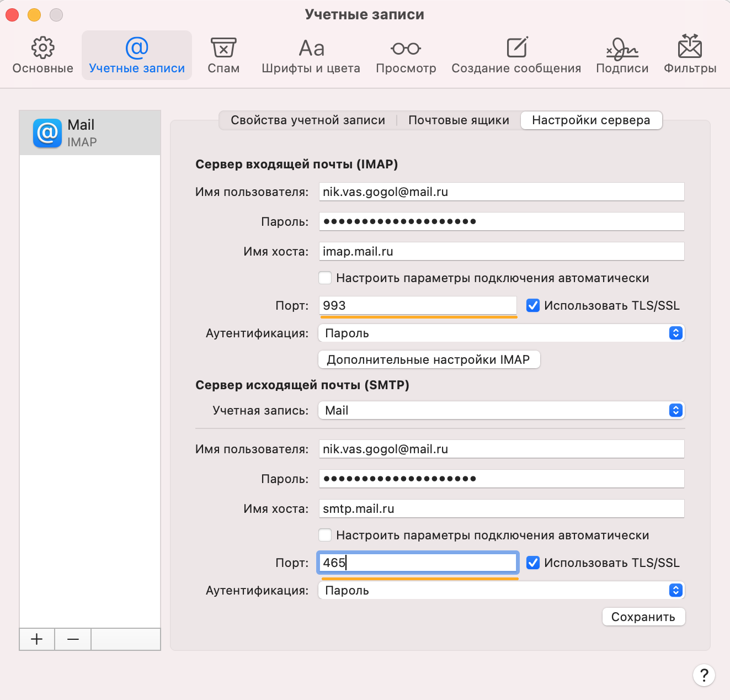
Task: Enable automatic connection settings for IMAP
Action: [x=326, y=278]
